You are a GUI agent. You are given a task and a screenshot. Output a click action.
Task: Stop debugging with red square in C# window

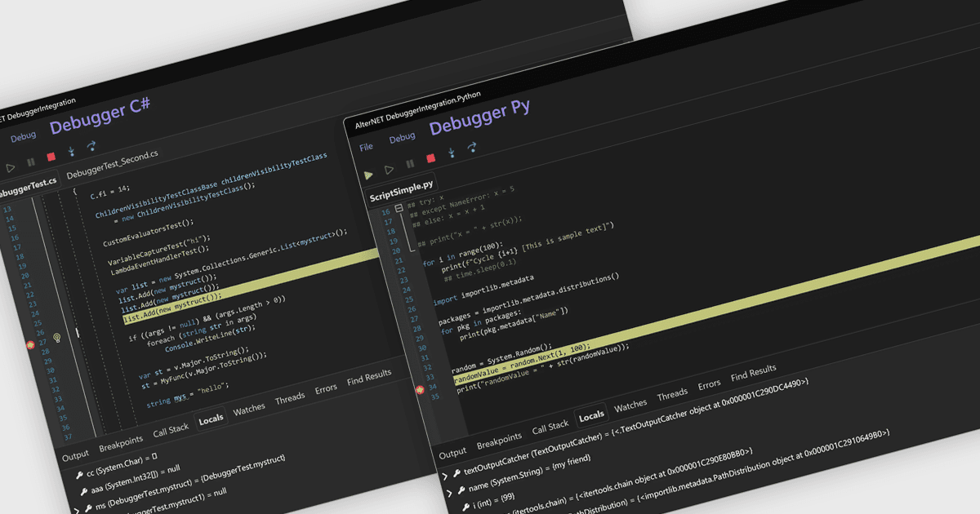pyautogui.click(x=51, y=157)
